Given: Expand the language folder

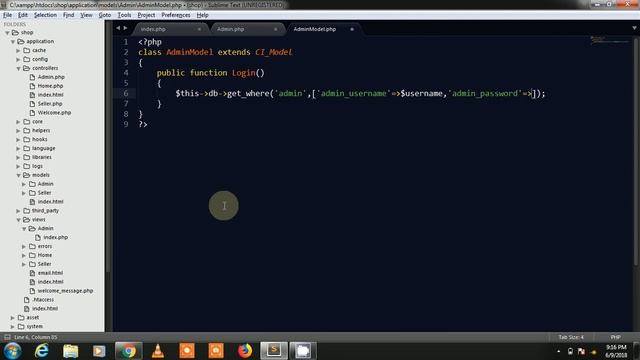Looking at the screenshot, I should point(18,149).
